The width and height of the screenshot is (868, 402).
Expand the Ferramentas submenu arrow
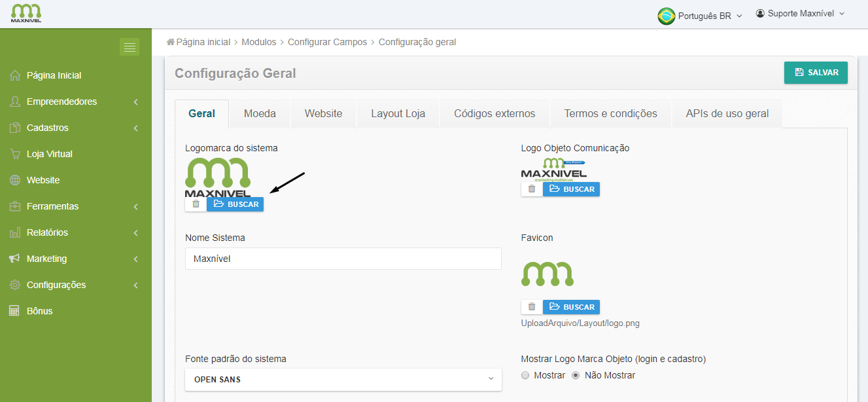click(x=135, y=207)
